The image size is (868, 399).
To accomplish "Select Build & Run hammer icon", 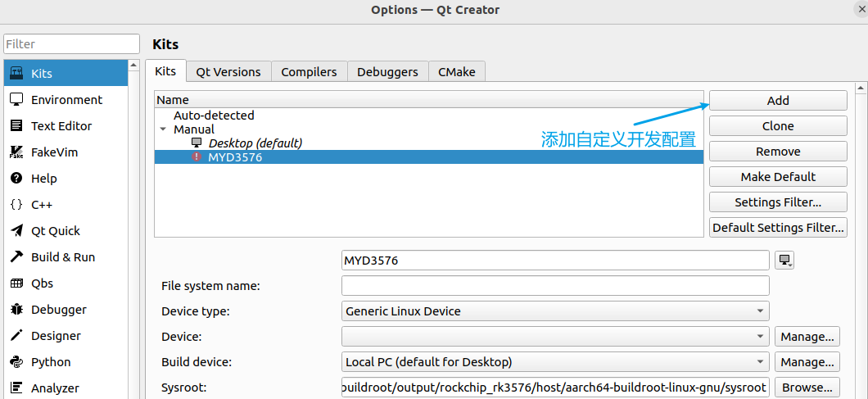I will 16,256.
